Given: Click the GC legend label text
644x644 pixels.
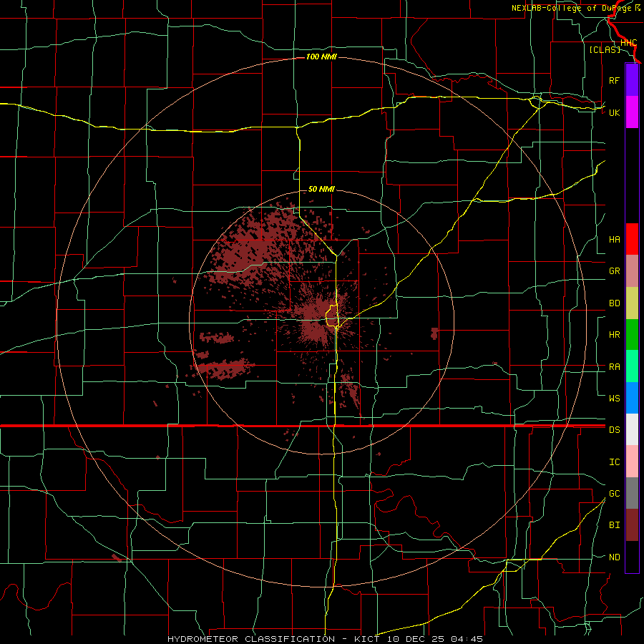Looking at the screenshot, I should 614,494.
